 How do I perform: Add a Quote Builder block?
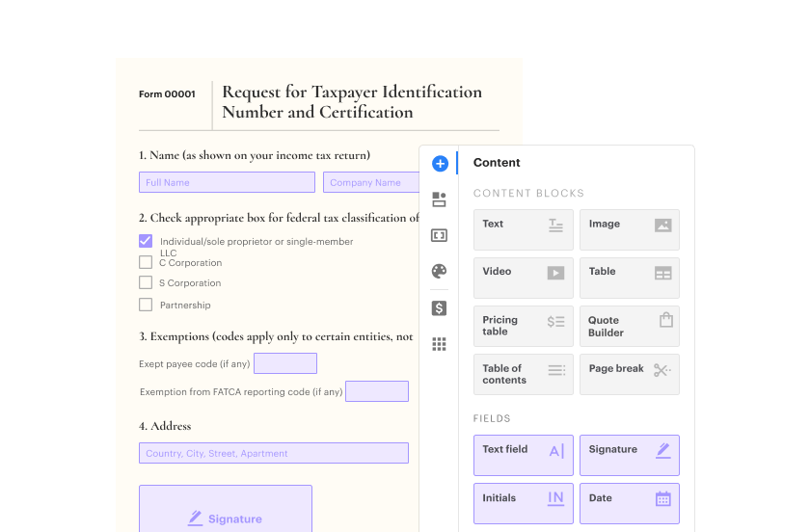pos(630,326)
